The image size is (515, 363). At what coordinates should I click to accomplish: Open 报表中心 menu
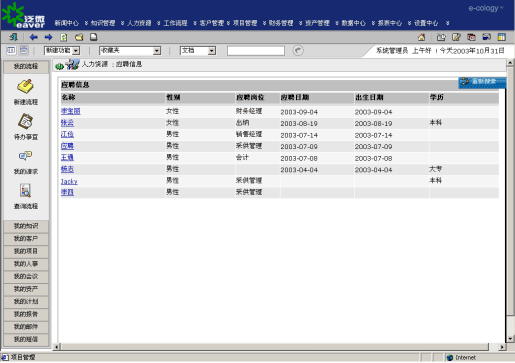tap(390, 23)
